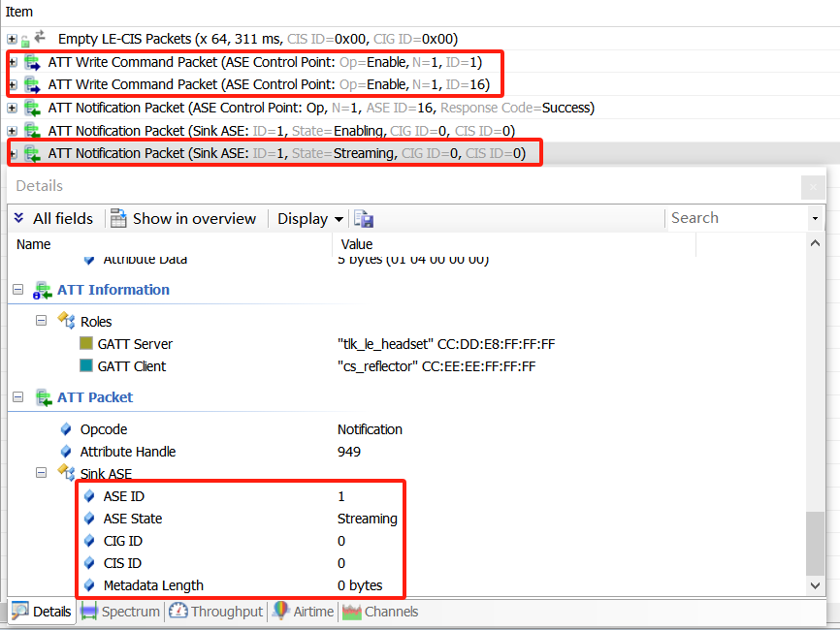Click the ASE ID field diamond icon
This screenshot has width=840, height=630.
click(x=89, y=496)
